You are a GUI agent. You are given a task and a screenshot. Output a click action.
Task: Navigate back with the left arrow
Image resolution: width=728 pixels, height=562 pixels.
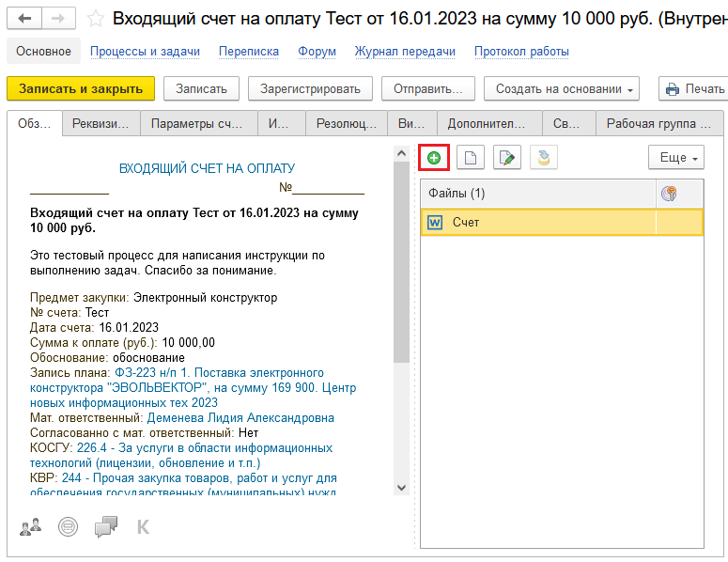(24, 19)
